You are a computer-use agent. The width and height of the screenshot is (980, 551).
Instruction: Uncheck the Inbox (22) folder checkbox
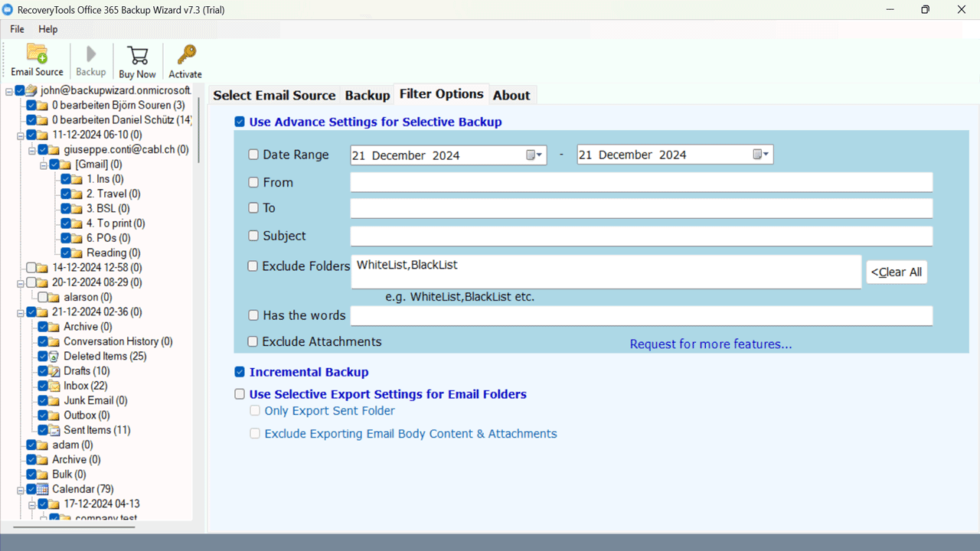click(x=43, y=386)
